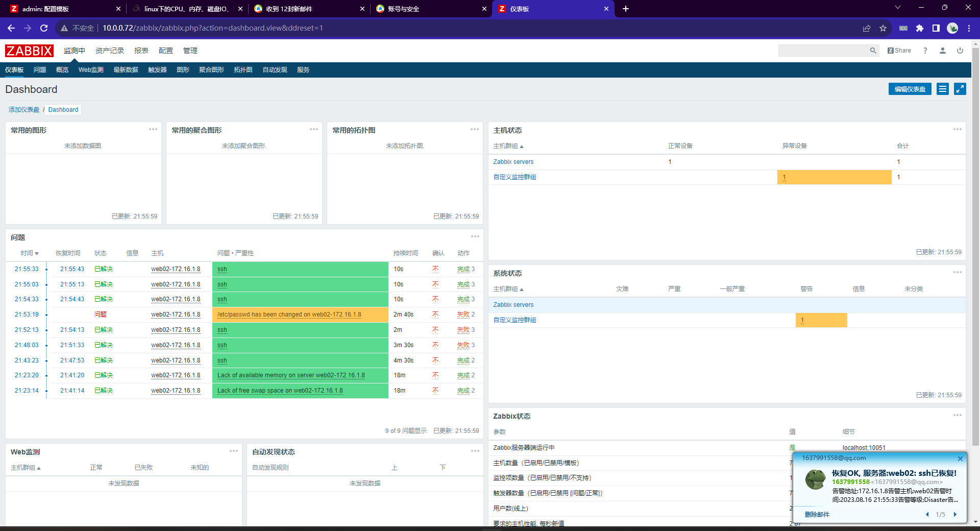Sort problems by 时间 column

30,253
